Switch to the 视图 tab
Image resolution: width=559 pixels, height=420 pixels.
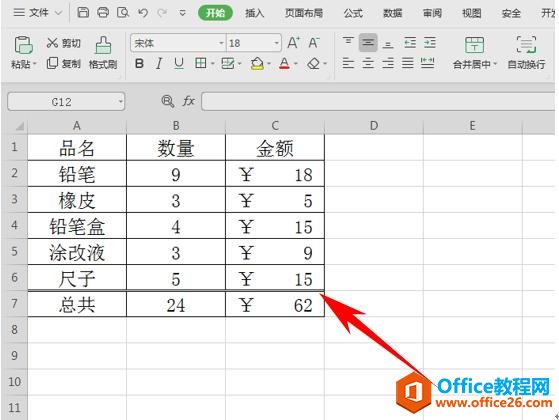pyautogui.click(x=472, y=13)
